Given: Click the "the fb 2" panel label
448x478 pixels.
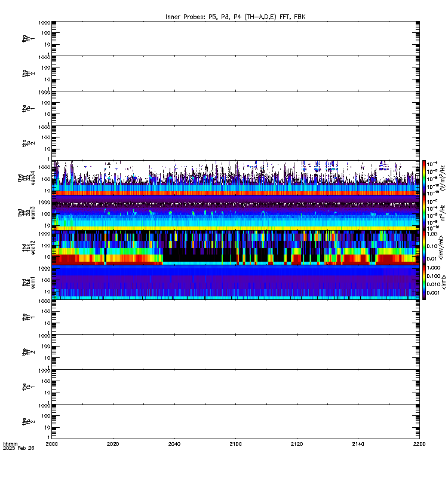Looking at the screenshot, I should coord(28,422).
